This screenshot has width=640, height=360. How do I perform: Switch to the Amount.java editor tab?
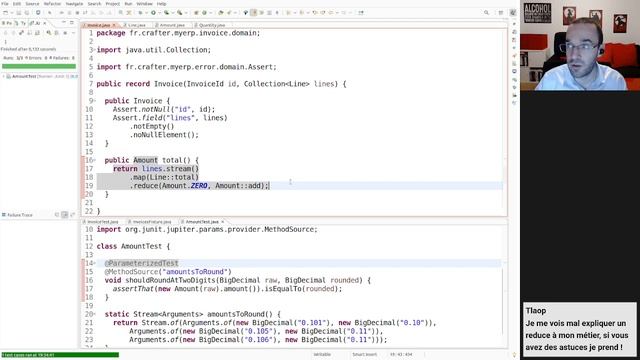tap(171, 25)
